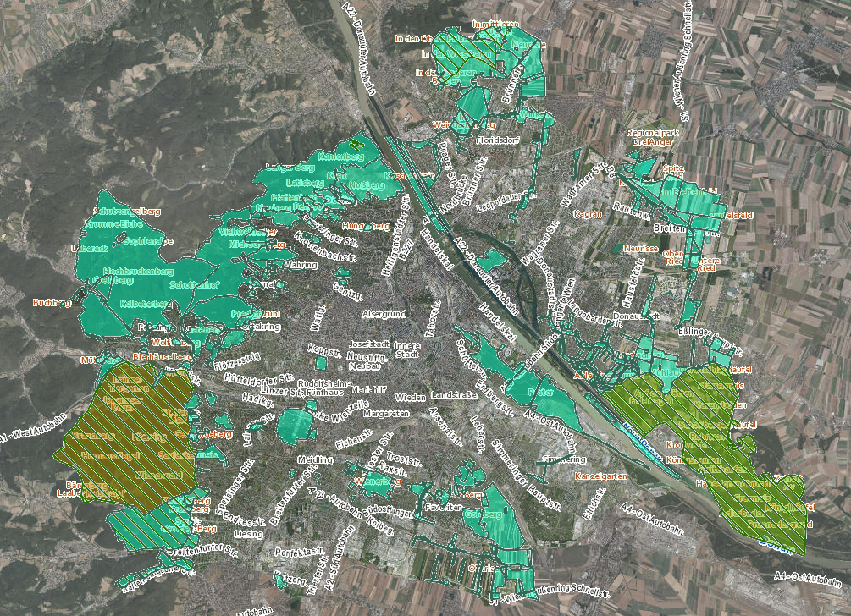Click the Floridsdorf district label
Viewport: 851px width, 616px height.
tap(497, 140)
